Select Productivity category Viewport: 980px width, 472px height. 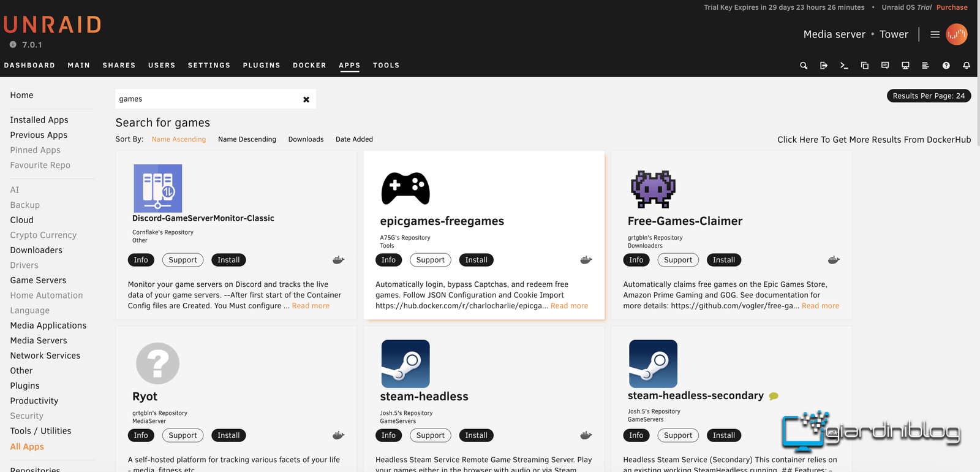click(x=34, y=401)
